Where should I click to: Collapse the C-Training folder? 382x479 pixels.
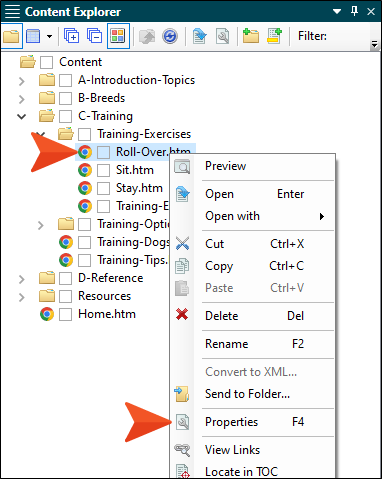[22, 116]
